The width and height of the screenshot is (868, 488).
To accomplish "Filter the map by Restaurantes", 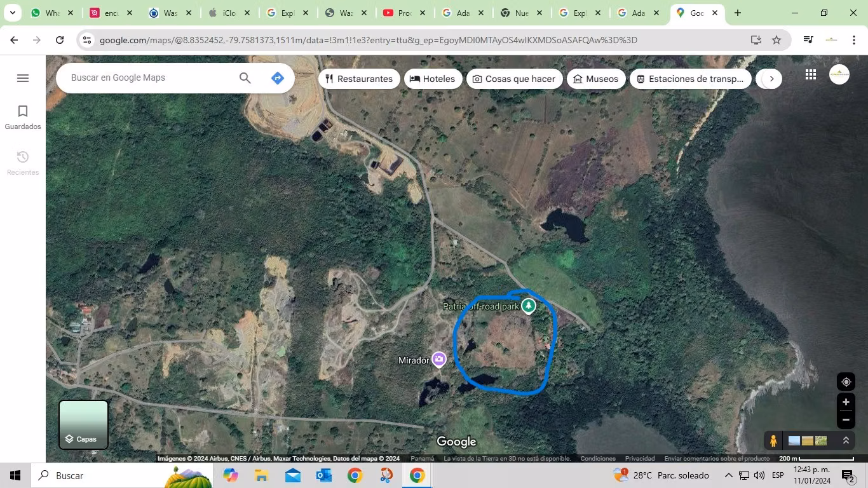I will pyautogui.click(x=359, y=79).
